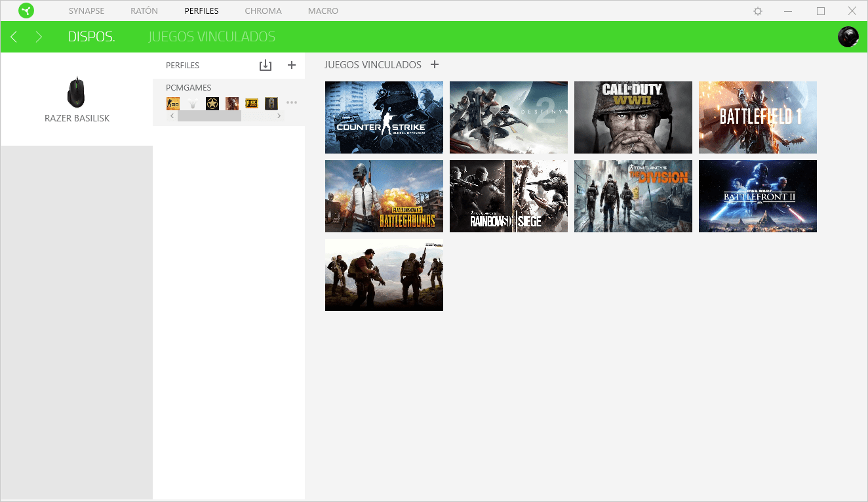This screenshot has height=502, width=868.
Task: Open the DISPOS. subtab
Action: tap(91, 37)
